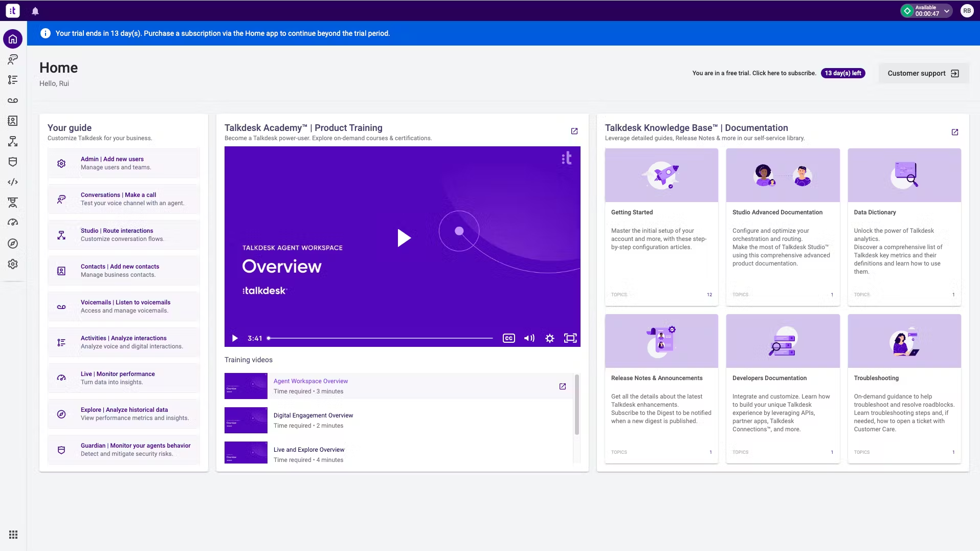Click the voicemail icon beside Voicemails guide
The image size is (980, 551).
[61, 307]
